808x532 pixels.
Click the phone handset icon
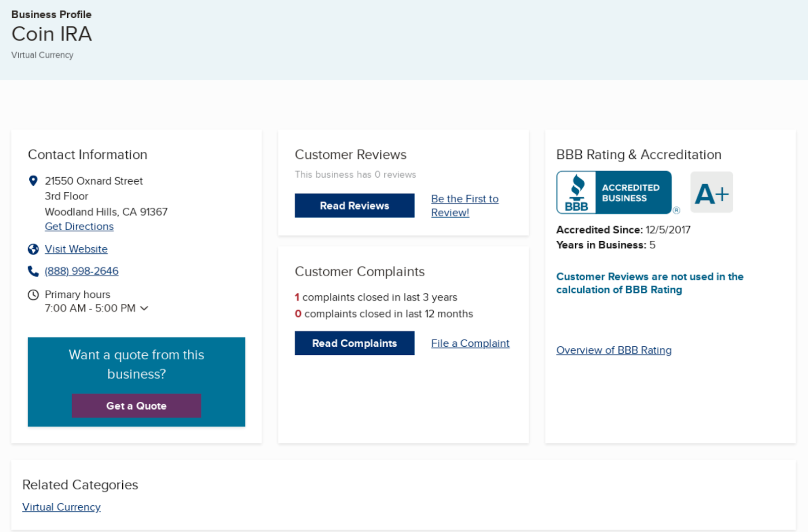(33, 272)
